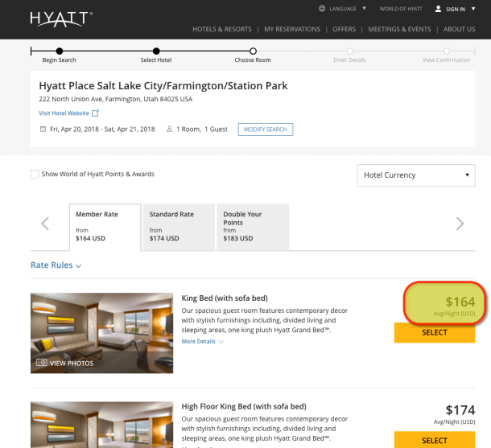Screen dimensions: 491x448
Task: Select the $174 High Floor King room
Action: [x=435, y=439]
